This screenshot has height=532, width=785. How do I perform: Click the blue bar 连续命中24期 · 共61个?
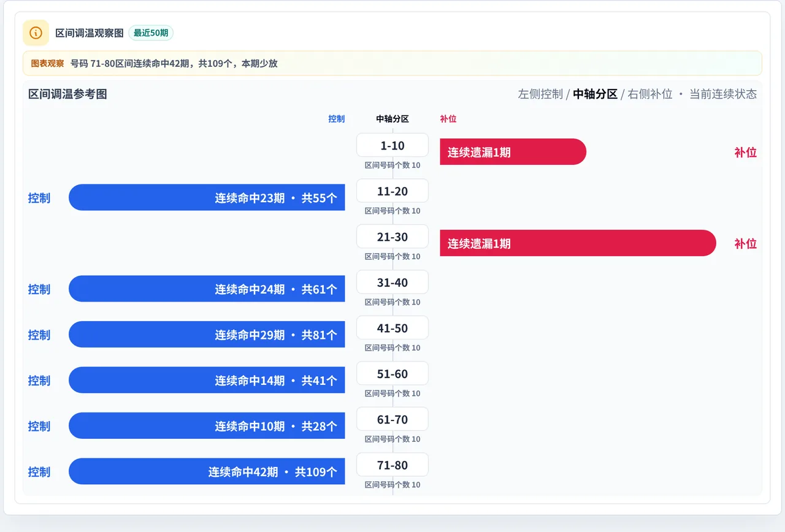pos(207,289)
